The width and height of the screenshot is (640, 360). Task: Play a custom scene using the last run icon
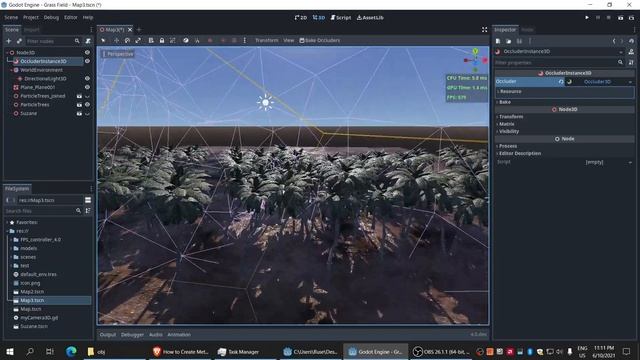tap(631, 18)
